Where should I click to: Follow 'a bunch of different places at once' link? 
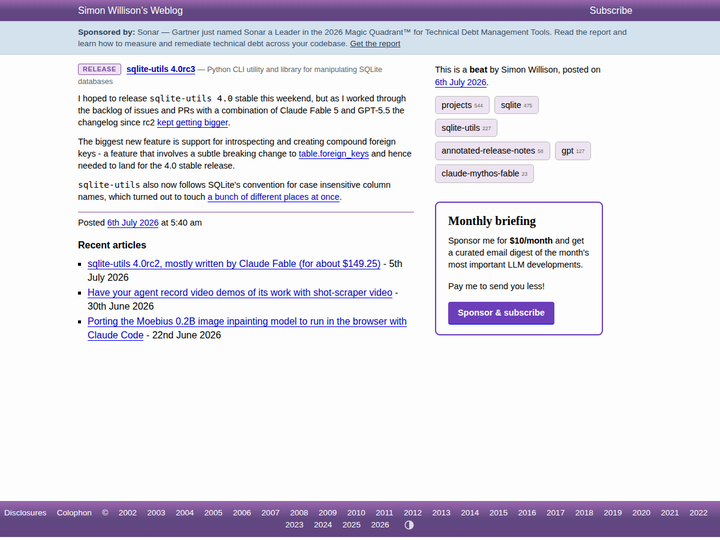point(273,197)
